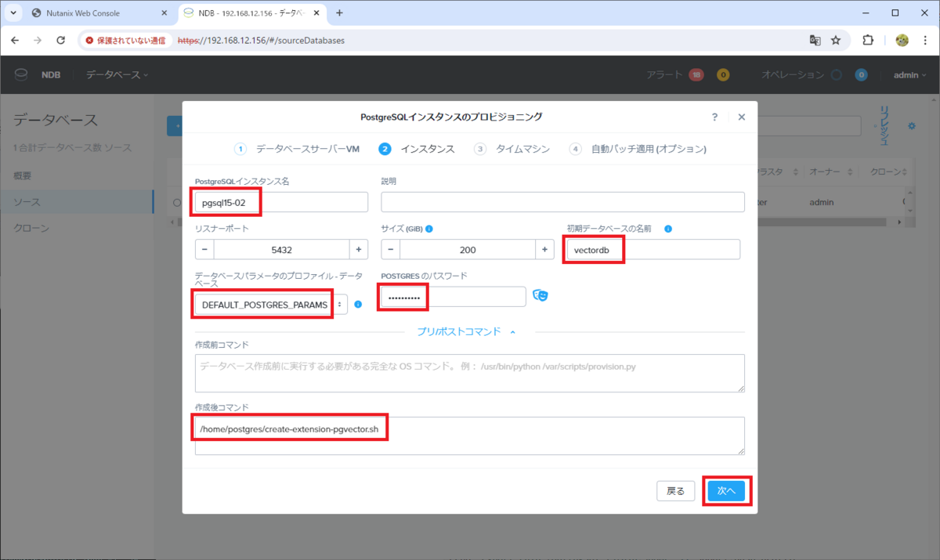The width and height of the screenshot is (940, 560).
Task: Decrease listener port with minus button
Action: pyautogui.click(x=204, y=249)
